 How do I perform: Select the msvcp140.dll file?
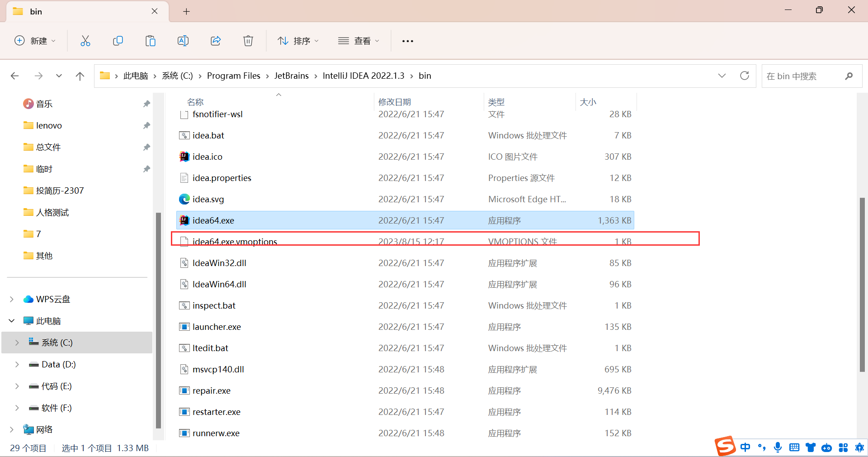pyautogui.click(x=405, y=369)
